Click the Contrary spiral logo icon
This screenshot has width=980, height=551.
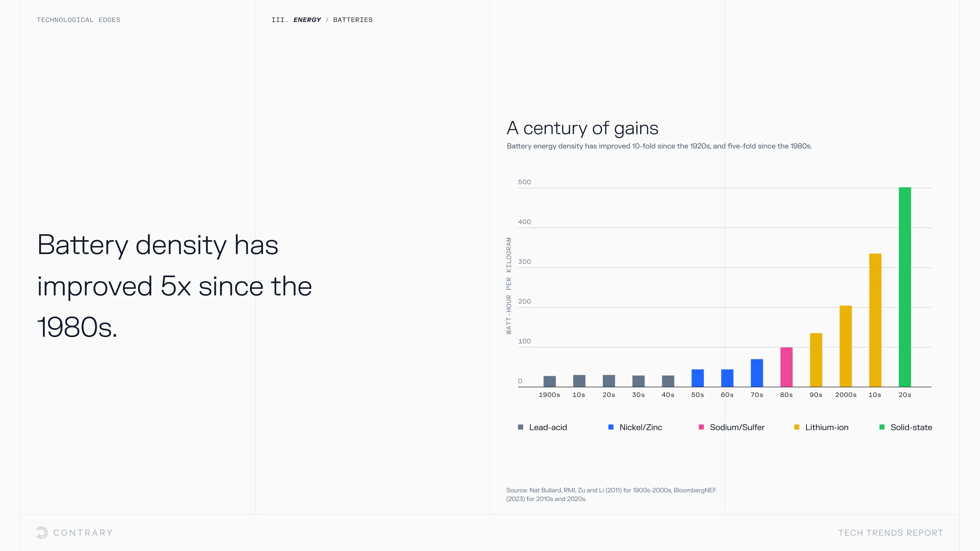click(42, 532)
